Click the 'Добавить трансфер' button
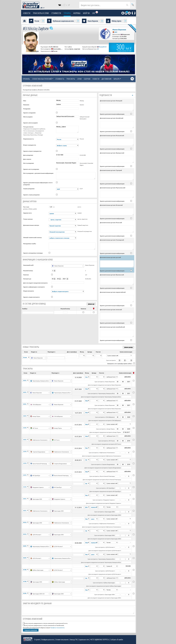 (x=128, y=347)
